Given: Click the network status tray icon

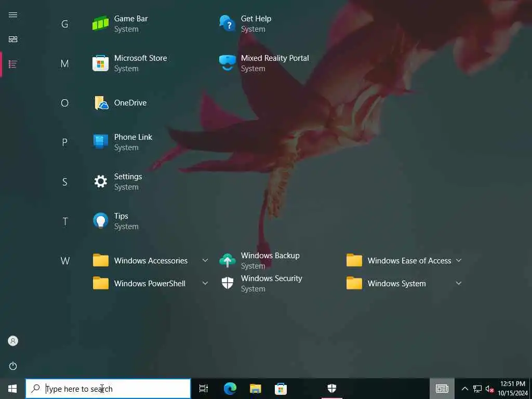Looking at the screenshot, I should pyautogui.click(x=477, y=389).
